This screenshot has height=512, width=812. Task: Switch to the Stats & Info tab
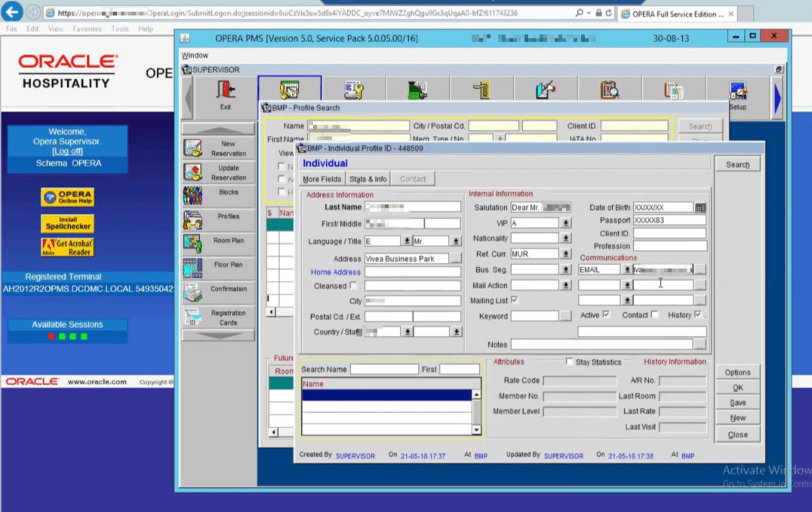click(x=368, y=178)
